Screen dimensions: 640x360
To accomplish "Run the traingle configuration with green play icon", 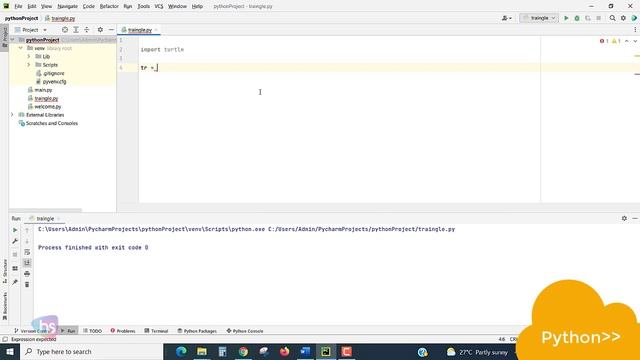I will (x=566, y=18).
